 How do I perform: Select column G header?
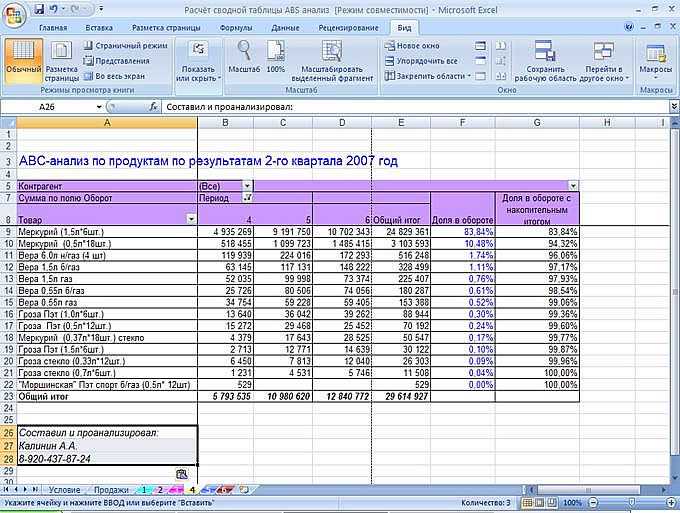point(537,123)
